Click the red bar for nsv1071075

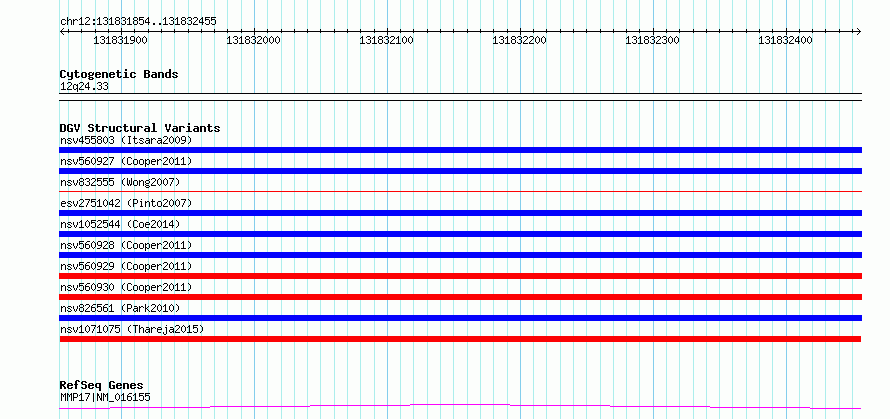pyautogui.click(x=460, y=339)
